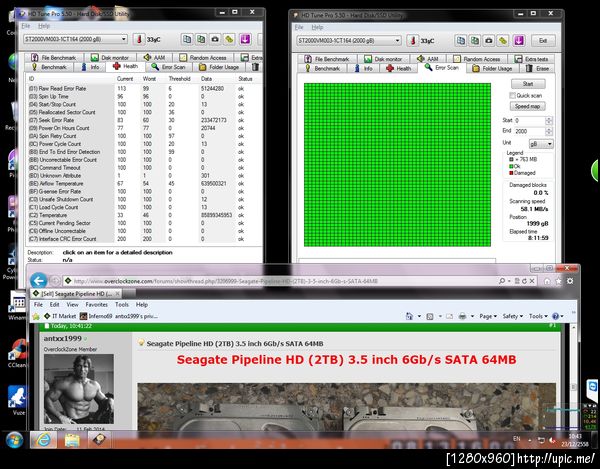Open Unit gB dropdown in Error Scan
The image size is (600, 469).
541,144
